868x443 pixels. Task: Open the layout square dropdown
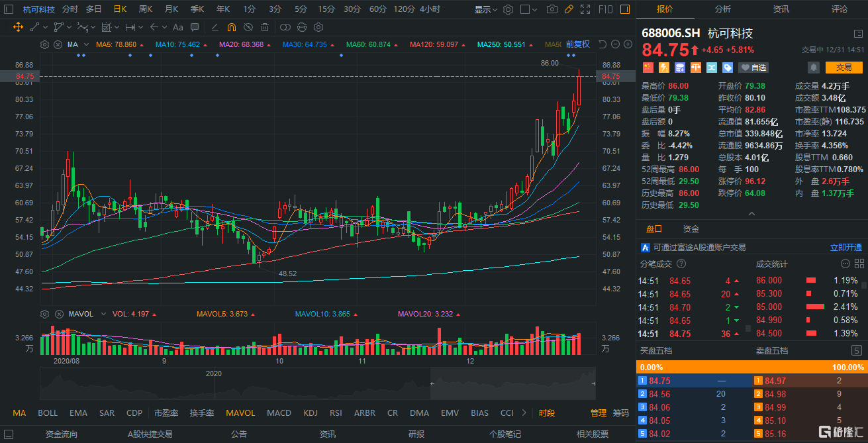point(528,9)
